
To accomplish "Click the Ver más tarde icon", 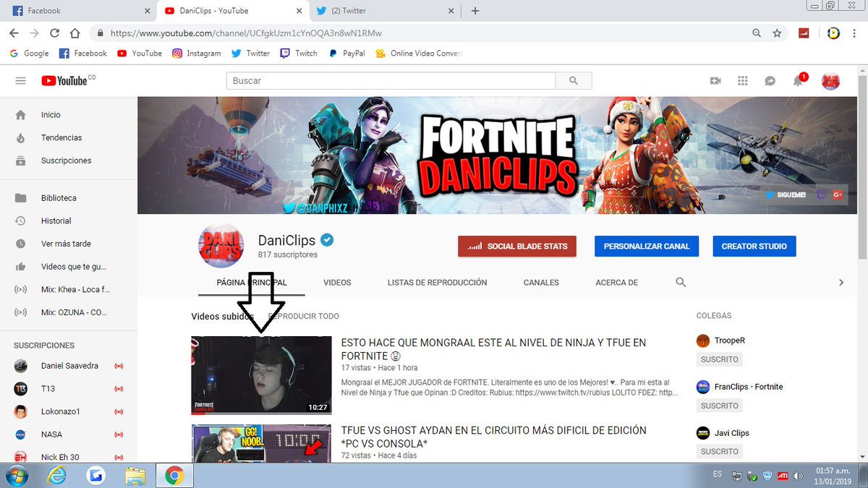I will 20,244.
